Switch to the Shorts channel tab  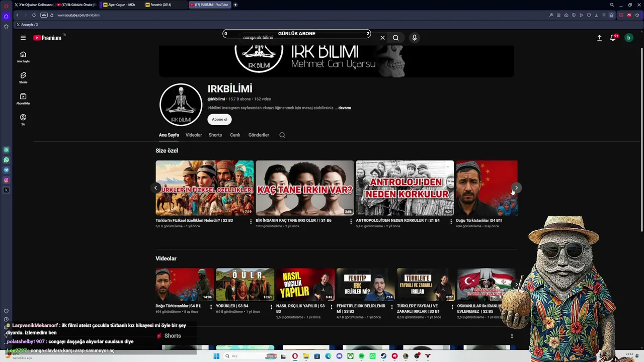click(x=215, y=135)
